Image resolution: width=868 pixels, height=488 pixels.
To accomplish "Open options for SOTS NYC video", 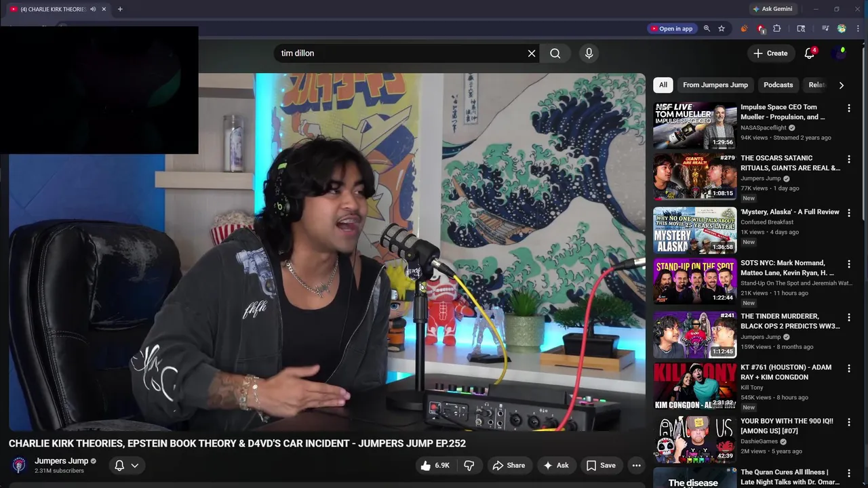I will (849, 264).
